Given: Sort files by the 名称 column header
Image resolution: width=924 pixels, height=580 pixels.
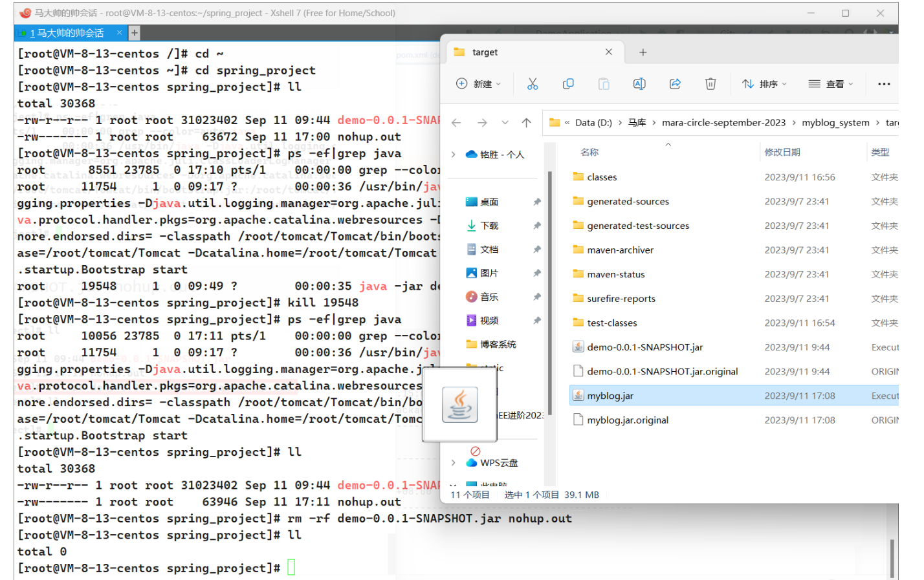Looking at the screenshot, I should tap(589, 152).
